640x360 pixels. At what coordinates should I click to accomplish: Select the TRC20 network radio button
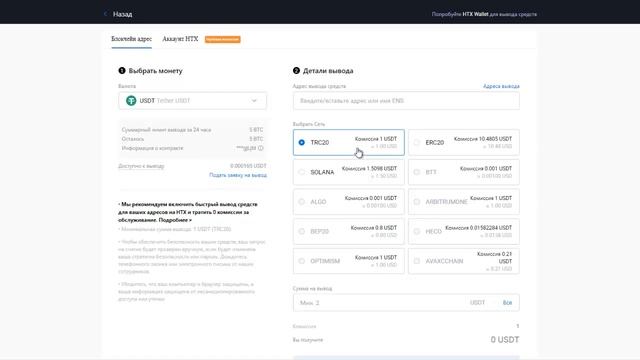pyautogui.click(x=302, y=142)
